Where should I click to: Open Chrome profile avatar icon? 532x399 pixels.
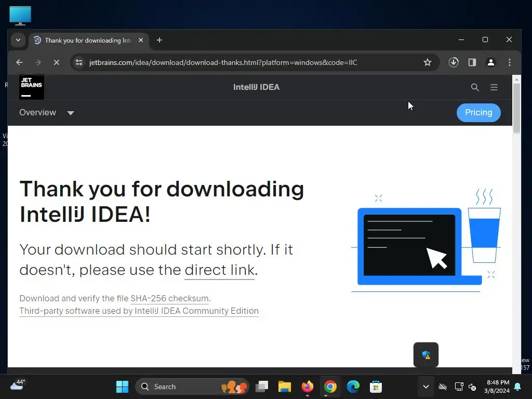point(490,62)
